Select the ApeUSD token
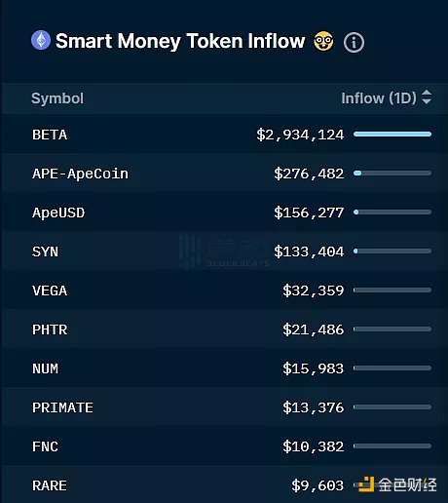Image resolution: width=448 pixels, height=503 pixels. click(x=58, y=213)
